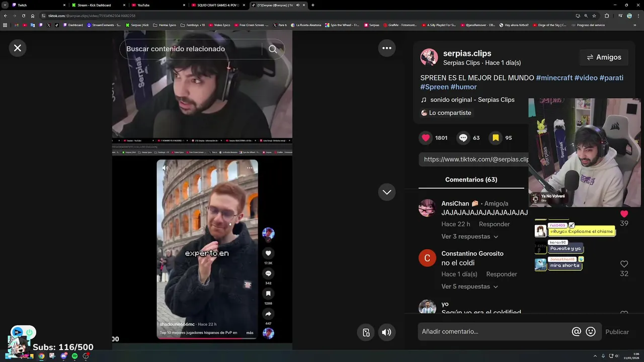Open the browser Extensions puzzle icon
The image size is (644, 362).
[x=607, y=16]
